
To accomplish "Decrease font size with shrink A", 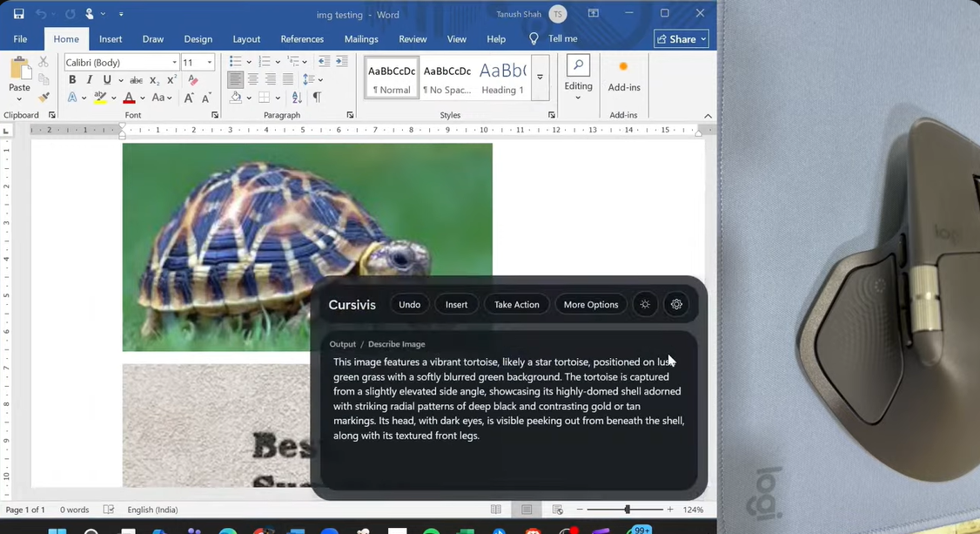I will (206, 98).
